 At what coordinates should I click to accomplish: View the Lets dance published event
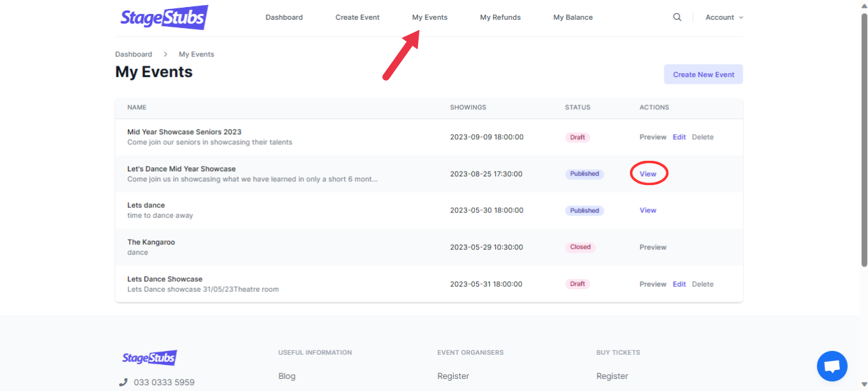click(x=648, y=210)
